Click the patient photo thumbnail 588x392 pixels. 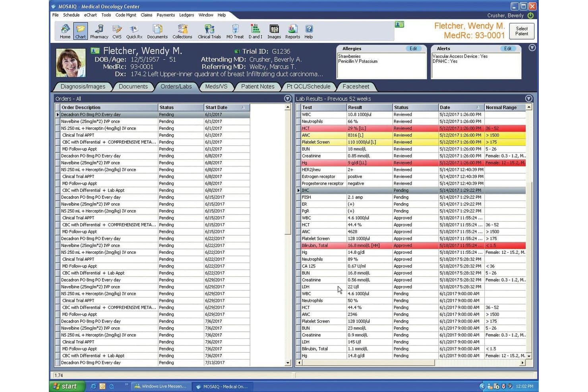tap(71, 63)
